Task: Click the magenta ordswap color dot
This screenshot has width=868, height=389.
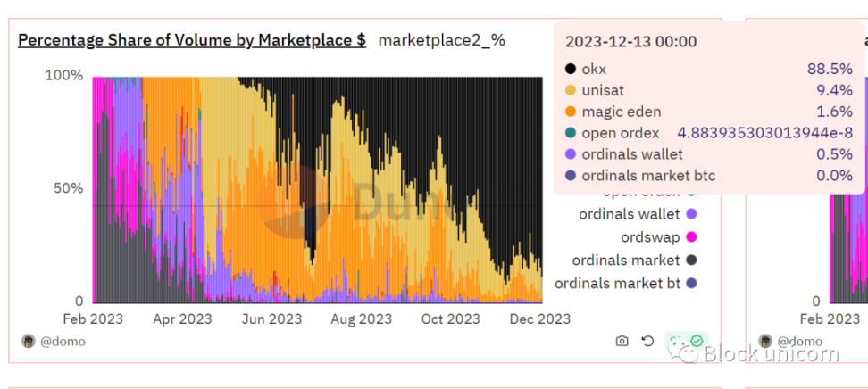Action: 691,236
